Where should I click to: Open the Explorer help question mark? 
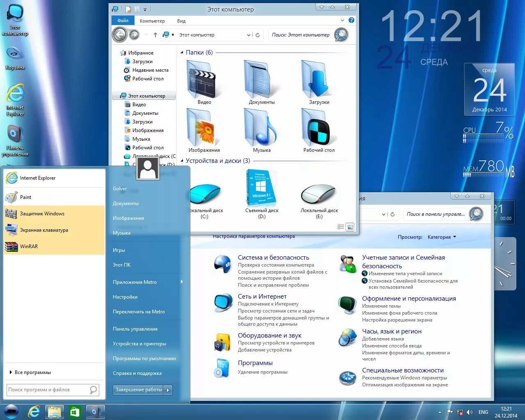pos(352,20)
